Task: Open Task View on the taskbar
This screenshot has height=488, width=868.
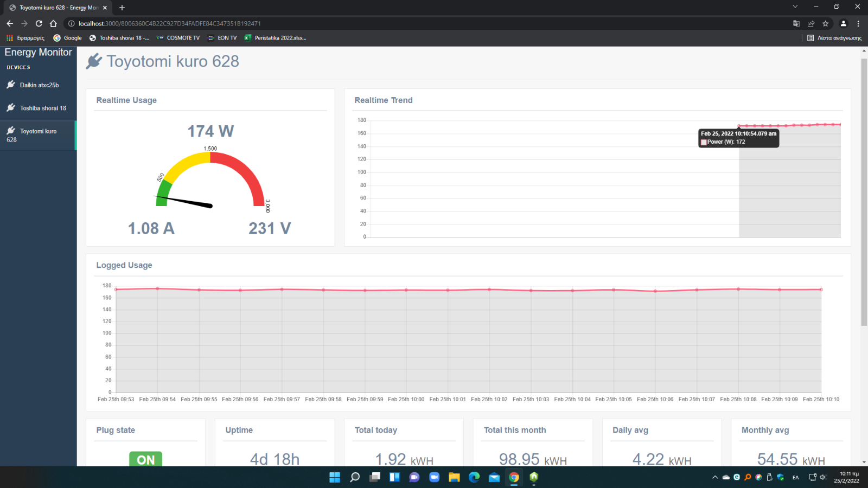Action: tap(375, 477)
